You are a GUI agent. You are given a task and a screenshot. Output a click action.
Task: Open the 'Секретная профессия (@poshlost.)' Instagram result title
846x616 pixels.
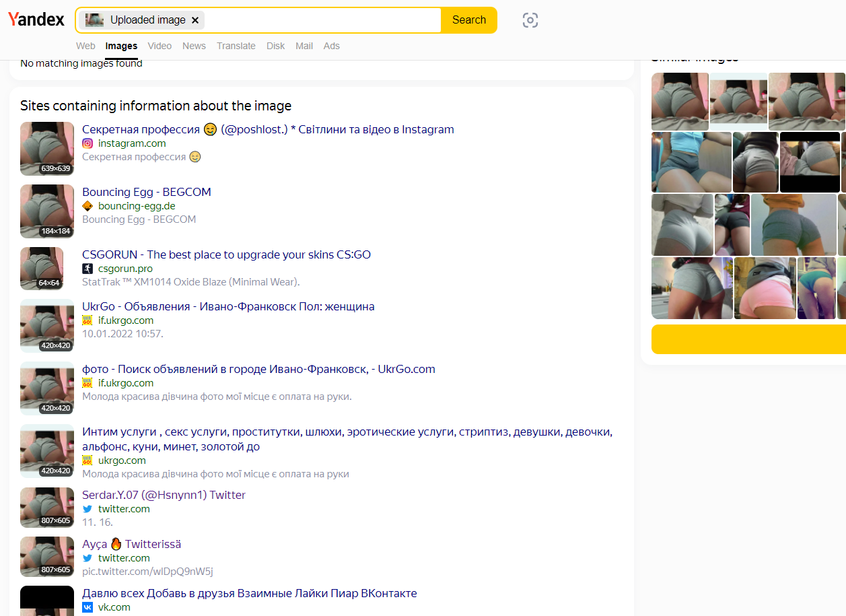268,129
